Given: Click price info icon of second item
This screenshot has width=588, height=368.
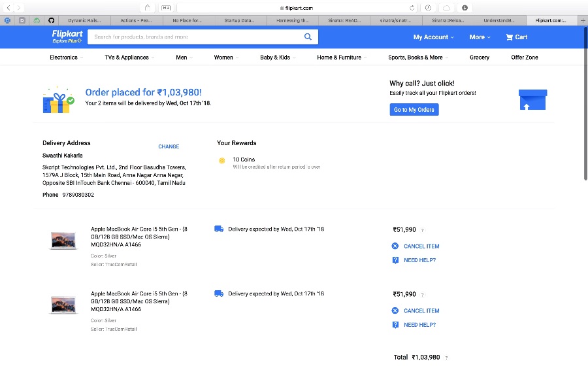Looking at the screenshot, I should pyautogui.click(x=422, y=295).
